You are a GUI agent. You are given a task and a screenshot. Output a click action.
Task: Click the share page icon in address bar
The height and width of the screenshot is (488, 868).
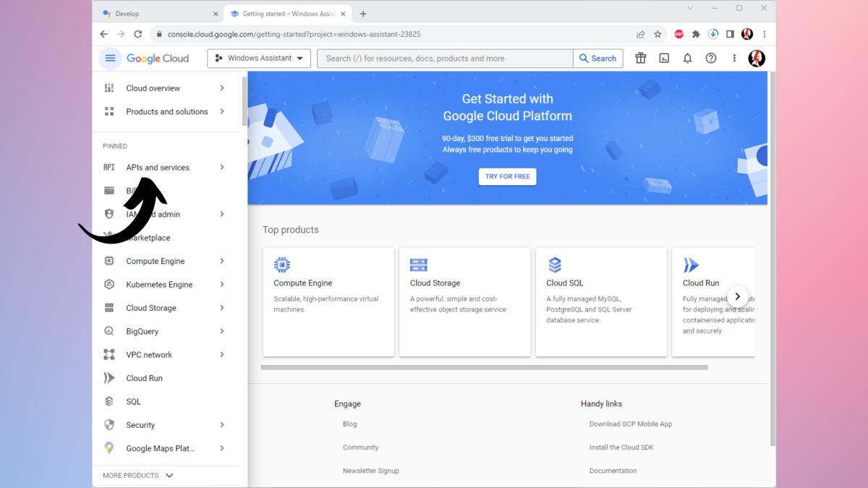click(640, 34)
